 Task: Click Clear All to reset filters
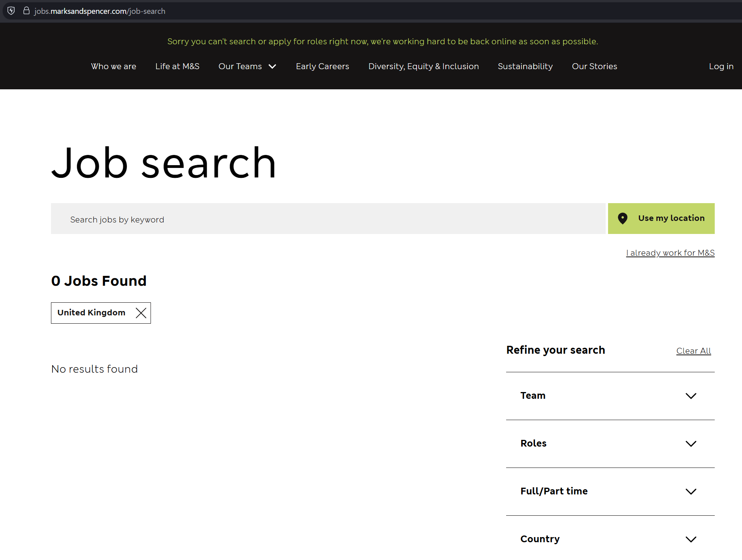click(x=693, y=351)
